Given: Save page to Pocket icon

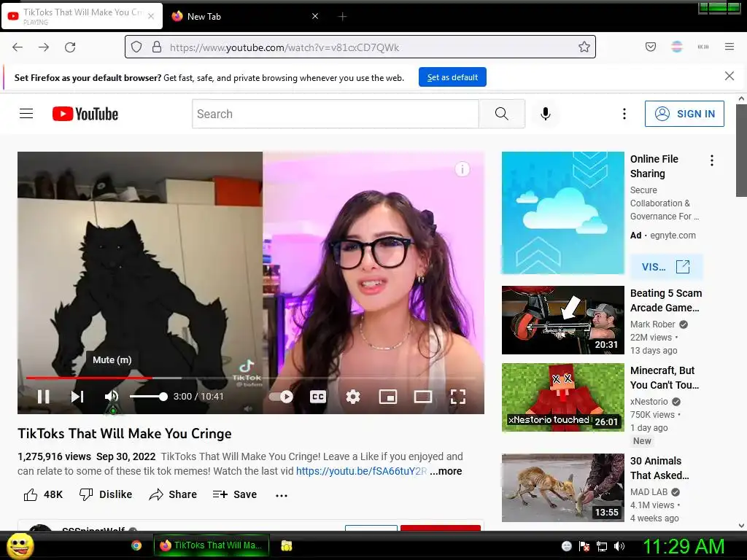Looking at the screenshot, I should 651,47.
